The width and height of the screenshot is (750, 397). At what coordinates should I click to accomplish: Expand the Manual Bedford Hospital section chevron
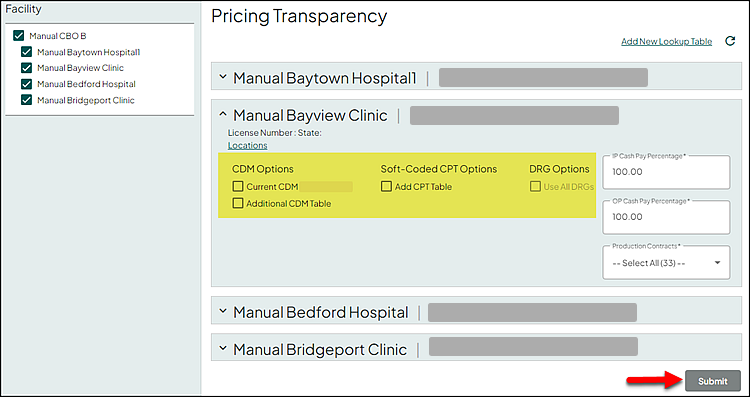[x=222, y=311]
